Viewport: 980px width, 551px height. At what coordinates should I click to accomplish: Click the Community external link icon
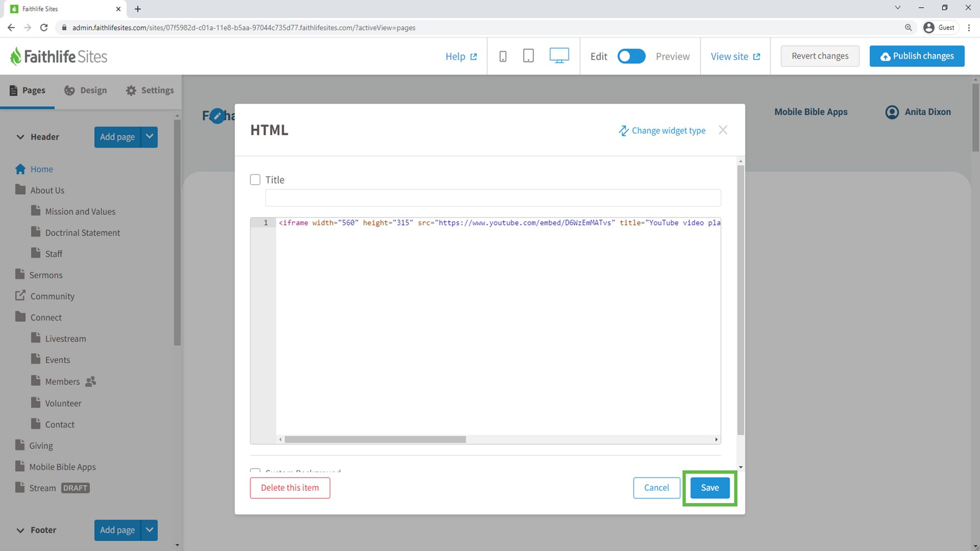tap(20, 295)
